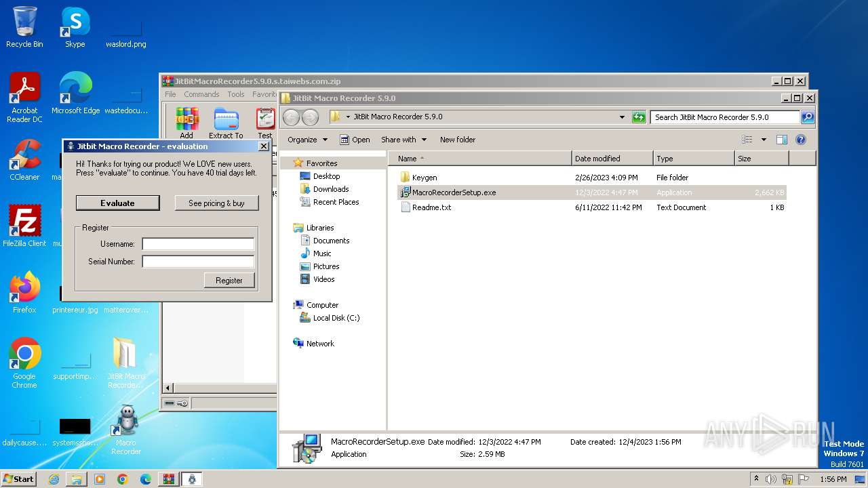Click the Register button
Image resolution: width=868 pixels, height=488 pixels.
click(x=229, y=280)
